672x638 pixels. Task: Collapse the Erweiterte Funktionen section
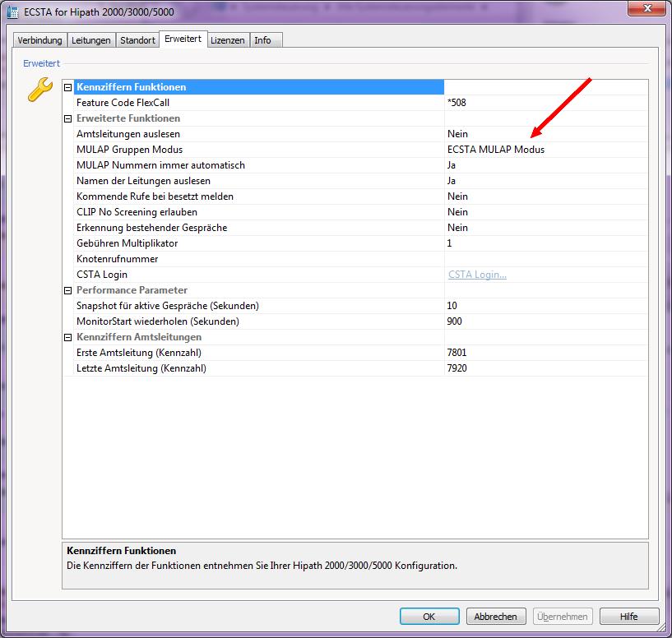[x=68, y=118]
